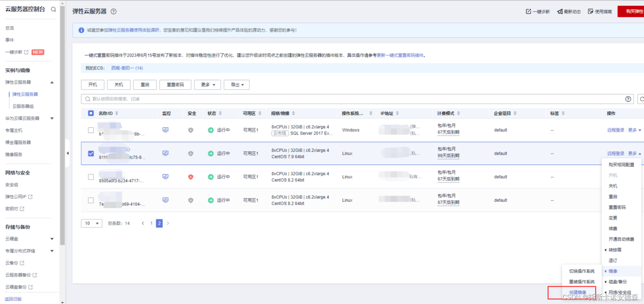The image size is (644, 304).
Task: Sort by 企业项目 column sort icon
Action: 515,113
